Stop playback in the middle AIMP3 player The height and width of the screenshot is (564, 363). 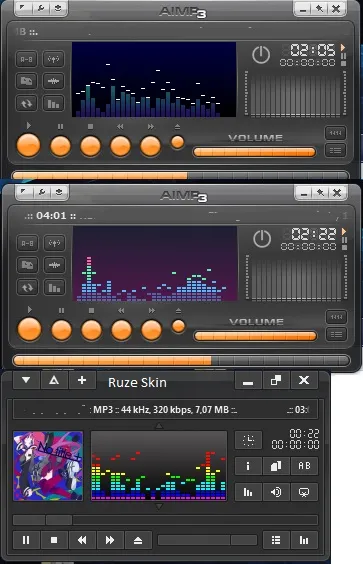[x=91, y=330]
